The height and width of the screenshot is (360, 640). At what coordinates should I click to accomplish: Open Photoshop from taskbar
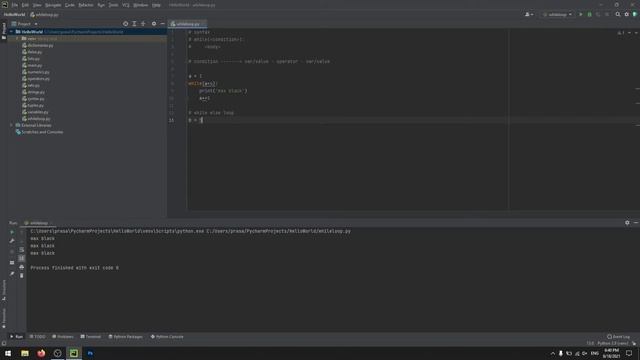pos(90,353)
